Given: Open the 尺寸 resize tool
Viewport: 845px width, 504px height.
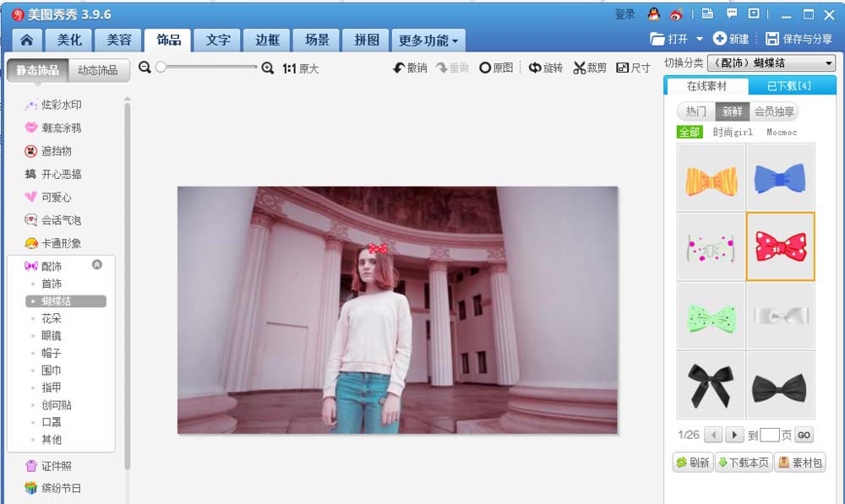Looking at the screenshot, I should coord(633,68).
